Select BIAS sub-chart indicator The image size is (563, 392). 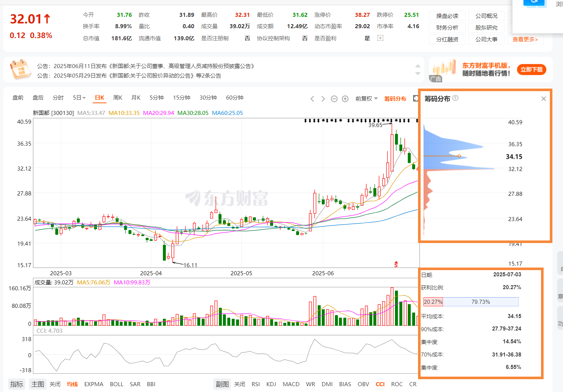coord(345,384)
